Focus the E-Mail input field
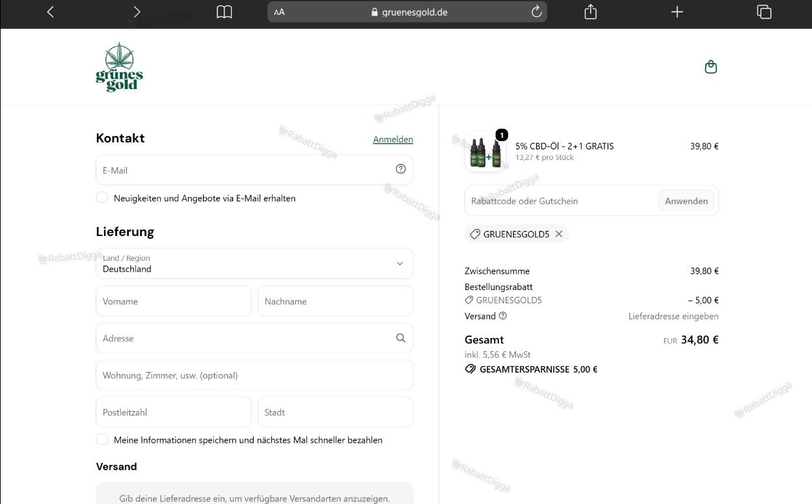The width and height of the screenshot is (812, 504). tap(254, 170)
